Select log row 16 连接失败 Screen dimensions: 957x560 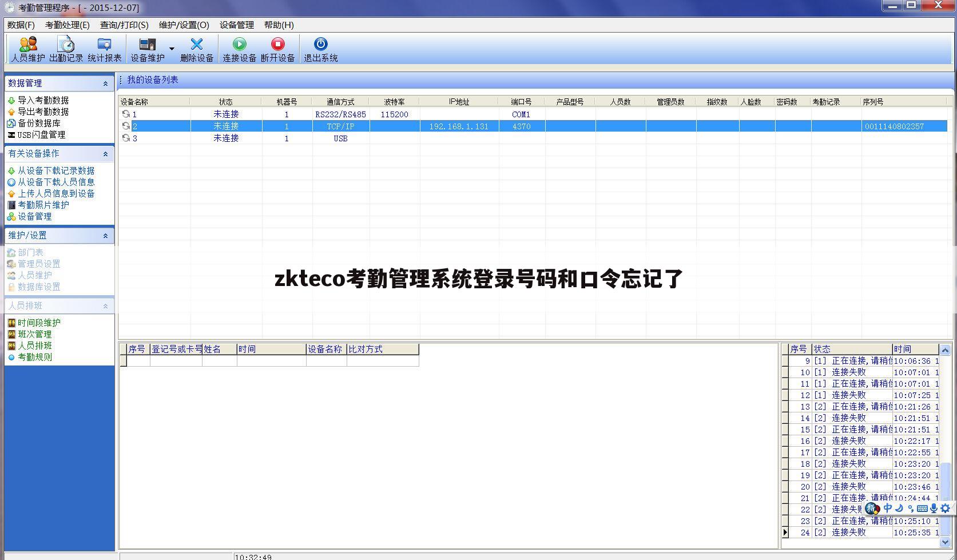click(860, 441)
